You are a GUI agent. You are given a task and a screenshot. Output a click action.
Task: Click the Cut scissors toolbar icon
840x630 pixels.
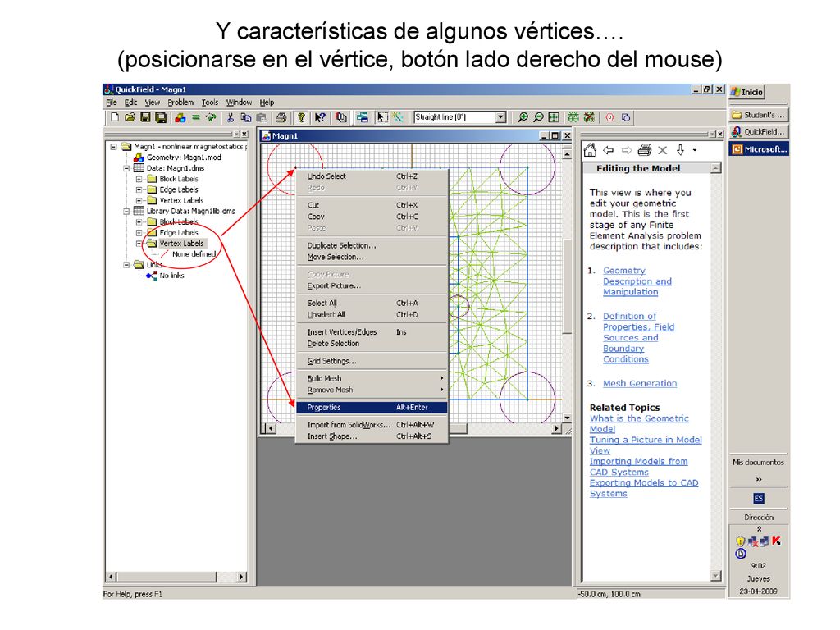tap(231, 117)
